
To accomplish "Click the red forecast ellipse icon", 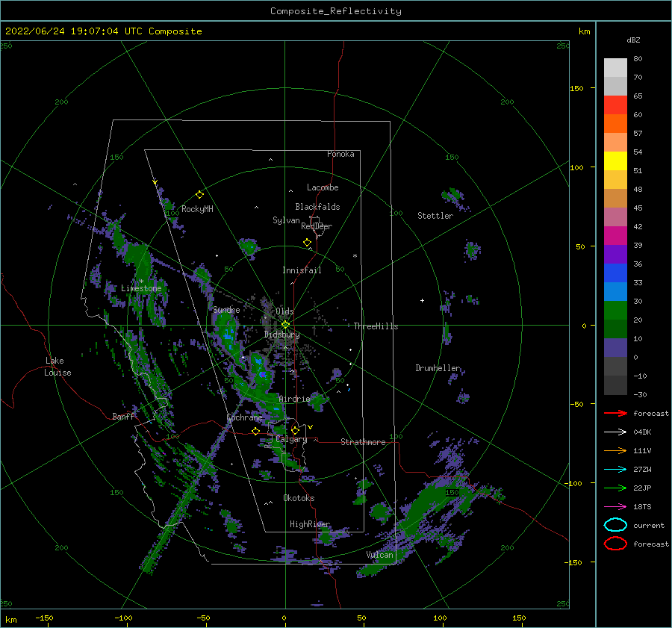I will click(615, 544).
